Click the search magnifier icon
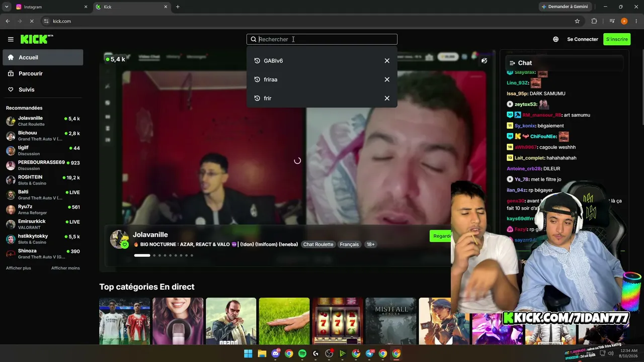Viewport: 644px width, 362px height. click(254, 39)
